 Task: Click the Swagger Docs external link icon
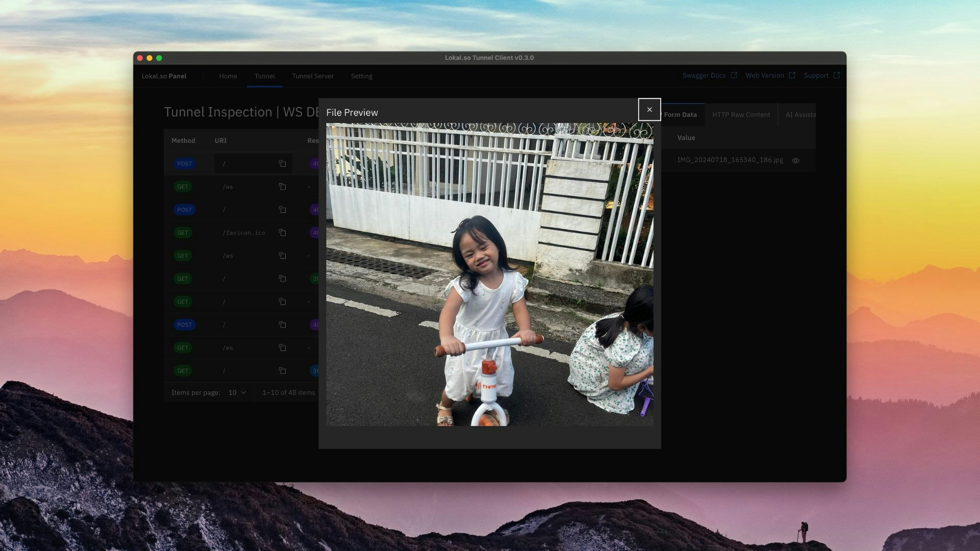pos(734,76)
